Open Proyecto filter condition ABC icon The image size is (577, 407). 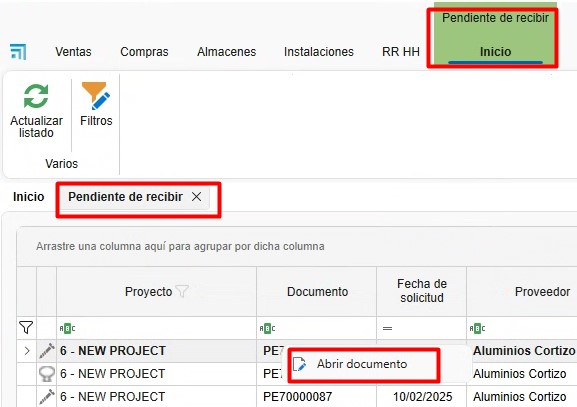pos(67,328)
